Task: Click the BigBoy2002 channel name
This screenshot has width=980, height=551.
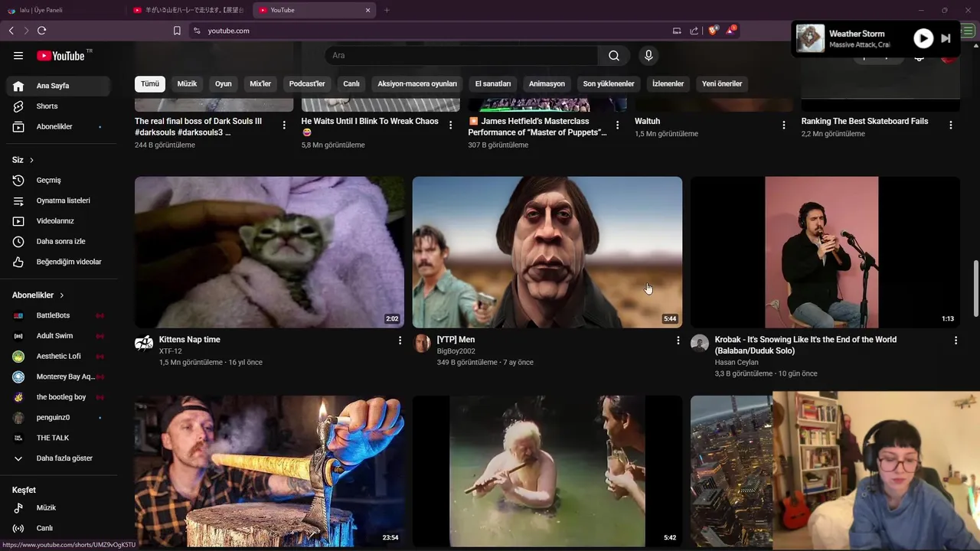Action: coord(456,351)
